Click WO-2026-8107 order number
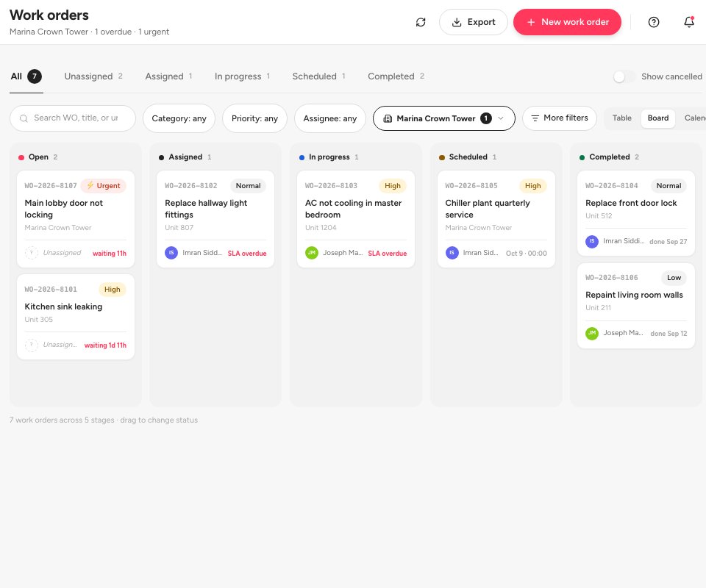 51,186
